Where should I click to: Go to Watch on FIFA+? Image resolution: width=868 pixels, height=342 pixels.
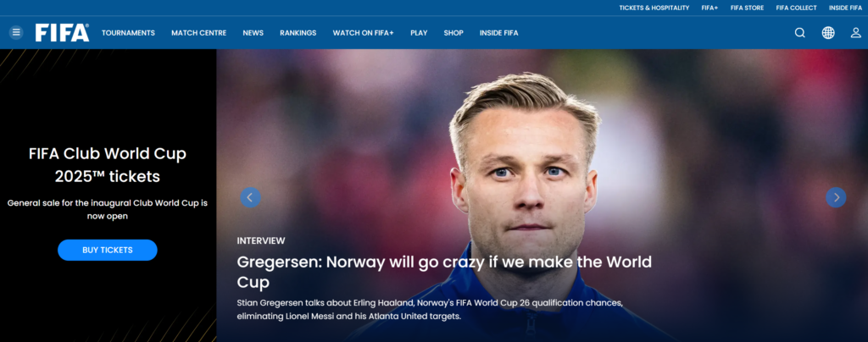(x=363, y=33)
